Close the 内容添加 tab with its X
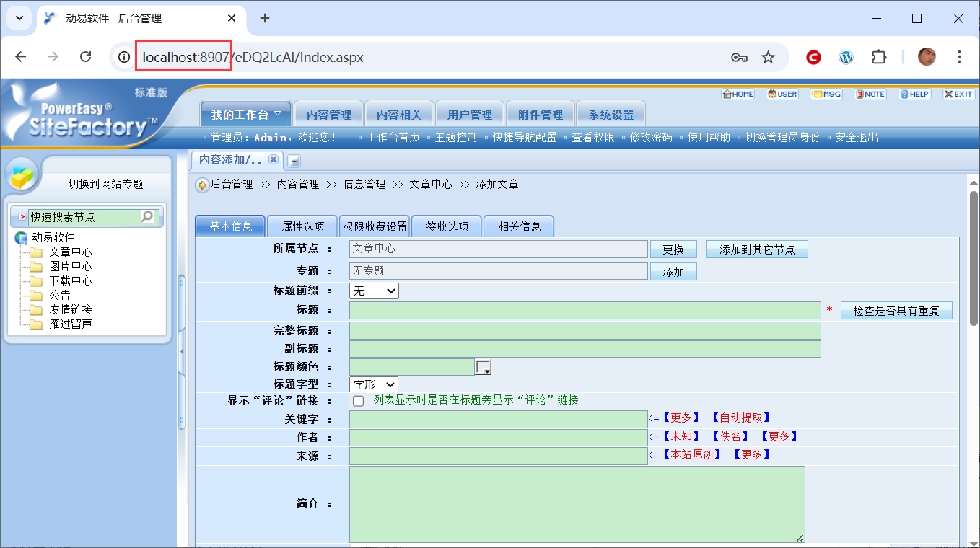This screenshot has width=980, height=548. (273, 159)
